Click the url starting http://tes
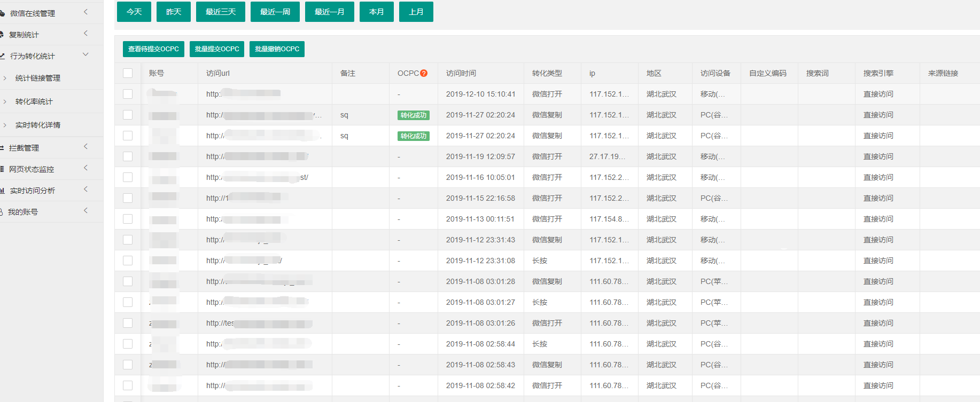The image size is (980, 402). pyautogui.click(x=259, y=323)
